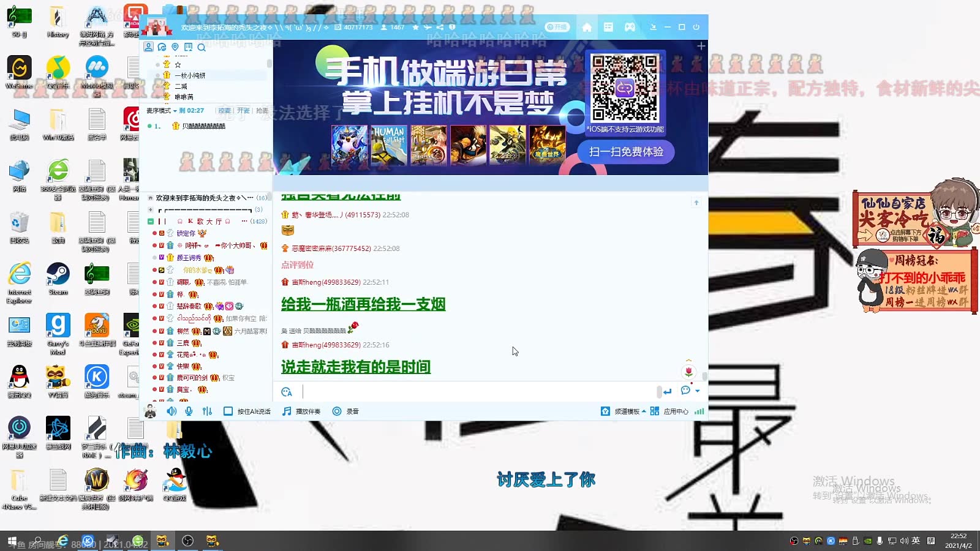Click network signal strength bars icon
Screen dimensions: 980x551
click(699, 411)
